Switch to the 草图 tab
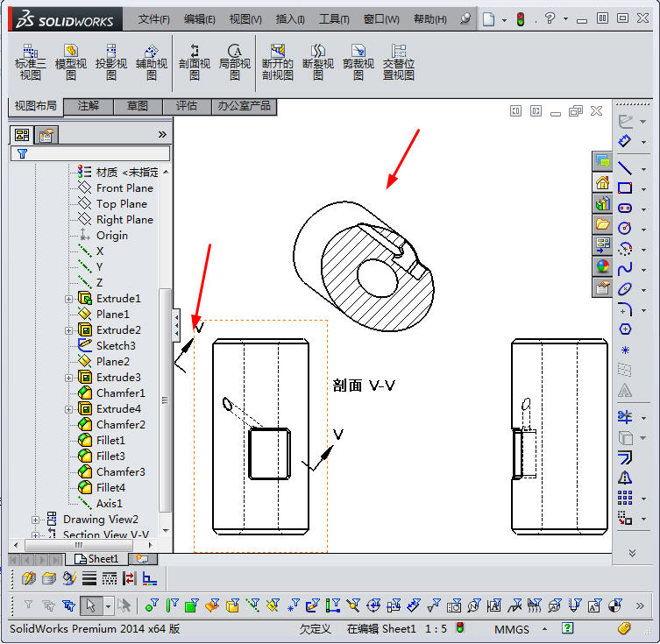The width and height of the screenshot is (660, 644). pos(138,106)
